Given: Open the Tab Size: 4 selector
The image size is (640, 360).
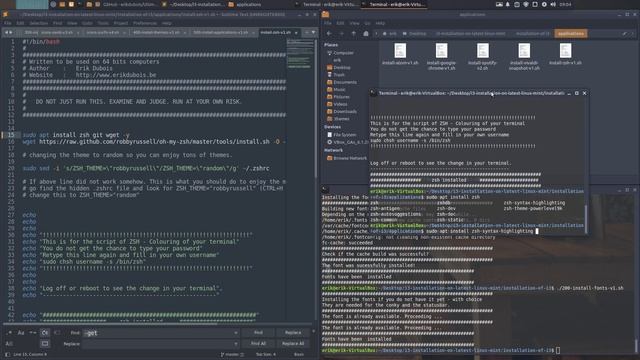Looking at the screenshot, I should point(266,354).
